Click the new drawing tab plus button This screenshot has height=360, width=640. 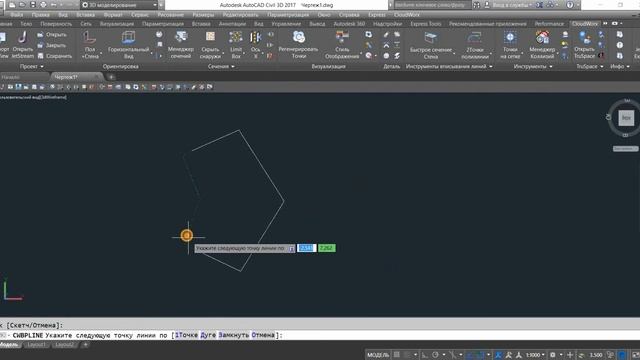coord(111,77)
